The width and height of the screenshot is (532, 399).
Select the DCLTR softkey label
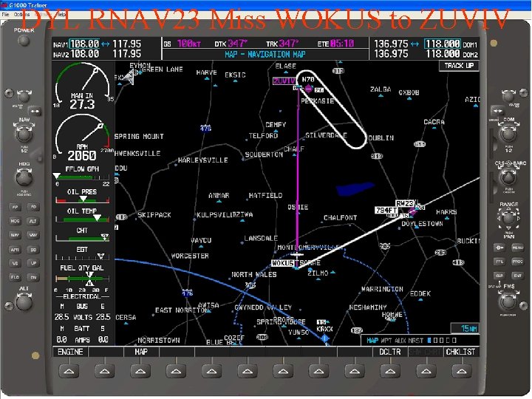tap(390, 352)
